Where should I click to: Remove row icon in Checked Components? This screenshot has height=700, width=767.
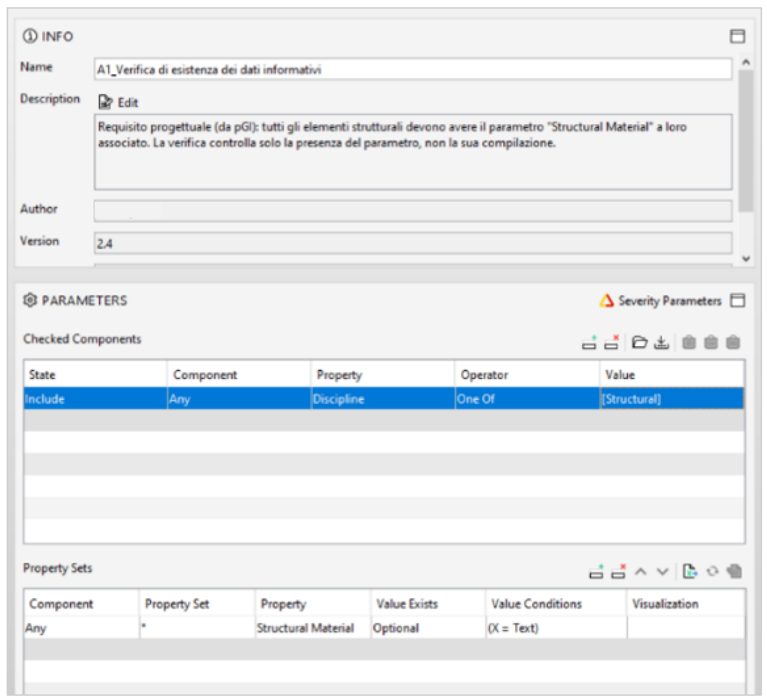(611, 342)
